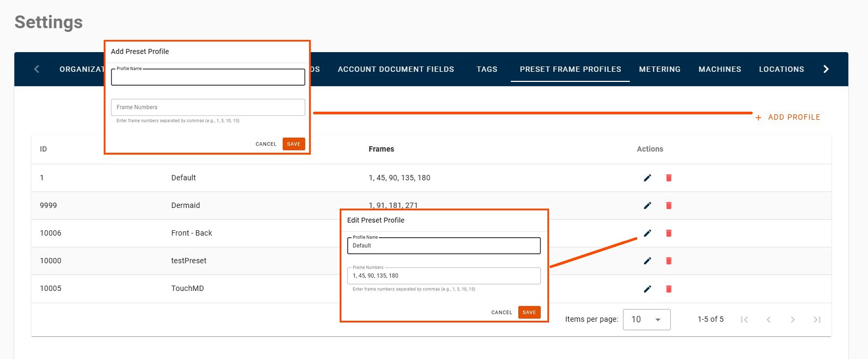Delete the Dermaid profile with trash icon
This screenshot has width=868, height=359.
pos(669,205)
